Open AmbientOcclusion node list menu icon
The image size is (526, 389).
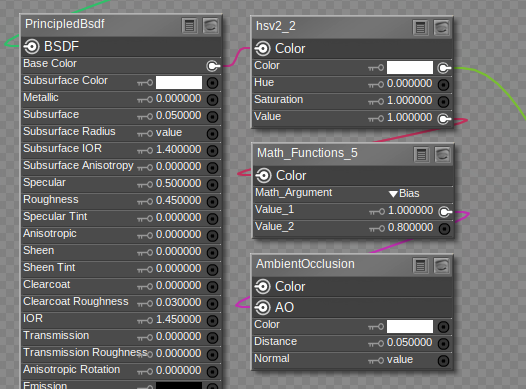click(420, 266)
